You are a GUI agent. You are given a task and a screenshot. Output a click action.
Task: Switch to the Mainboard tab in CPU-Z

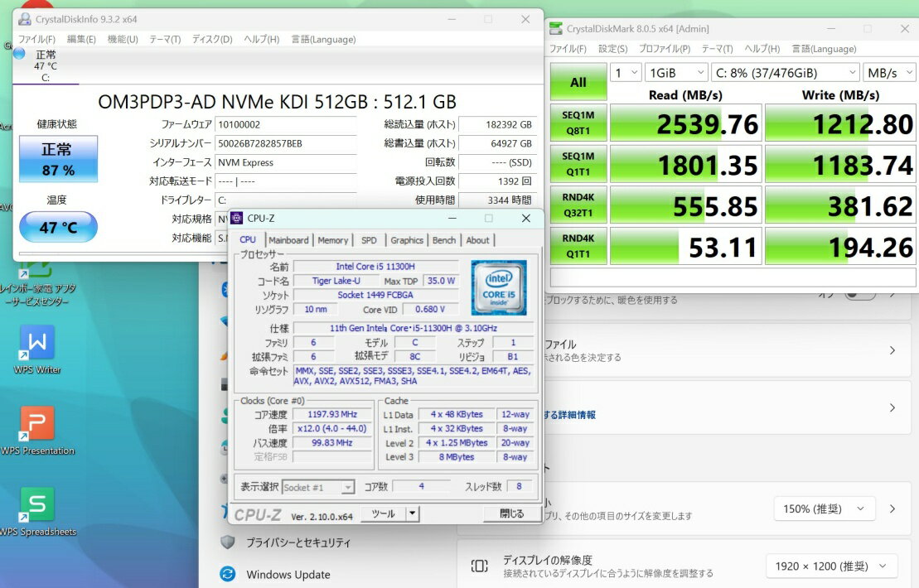tap(288, 240)
